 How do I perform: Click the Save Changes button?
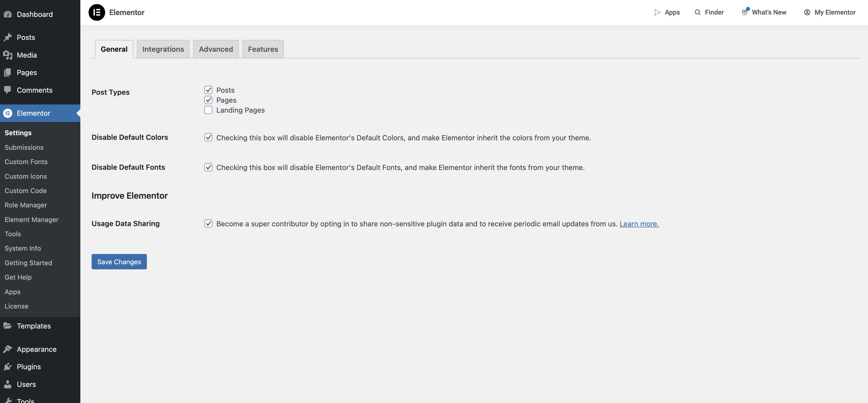click(119, 262)
